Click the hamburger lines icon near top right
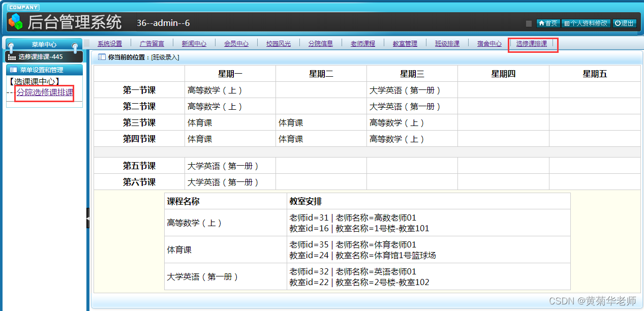This screenshot has width=644, height=311. pos(529,23)
